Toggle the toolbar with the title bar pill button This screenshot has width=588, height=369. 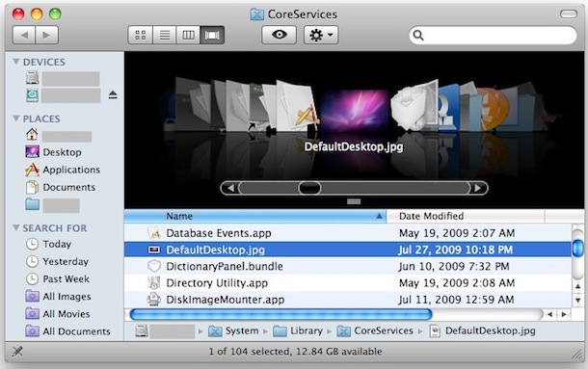[x=569, y=13]
